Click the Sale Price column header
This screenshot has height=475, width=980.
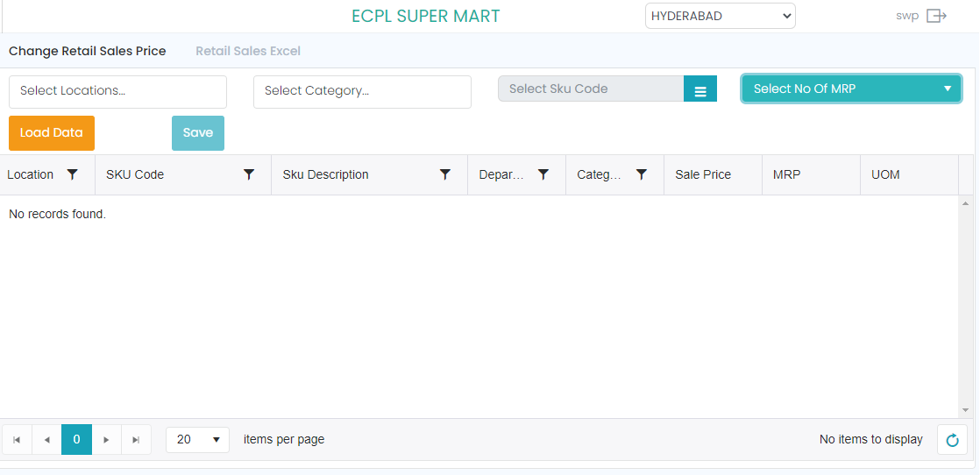(703, 175)
